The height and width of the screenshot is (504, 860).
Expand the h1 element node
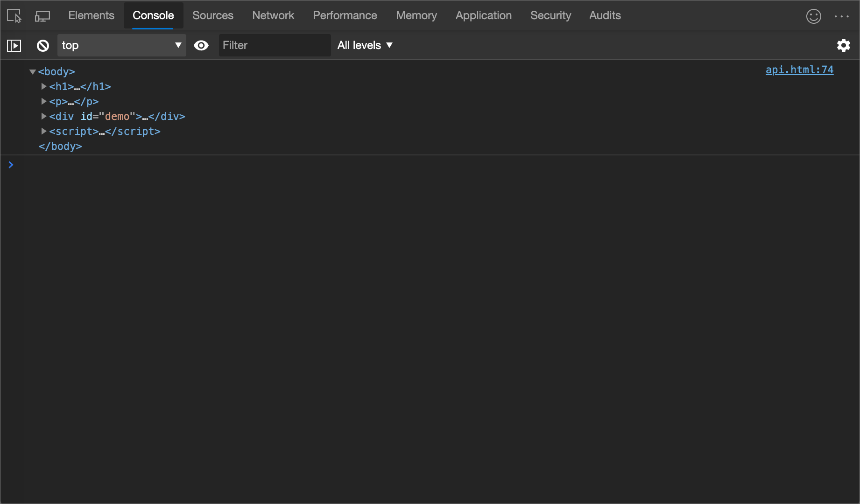43,86
